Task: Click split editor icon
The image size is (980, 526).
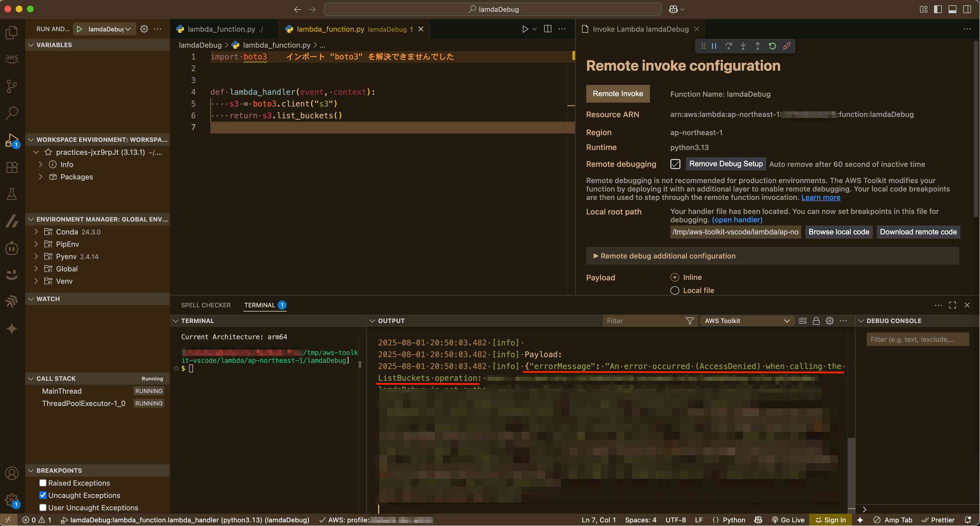Action: click(x=547, y=29)
